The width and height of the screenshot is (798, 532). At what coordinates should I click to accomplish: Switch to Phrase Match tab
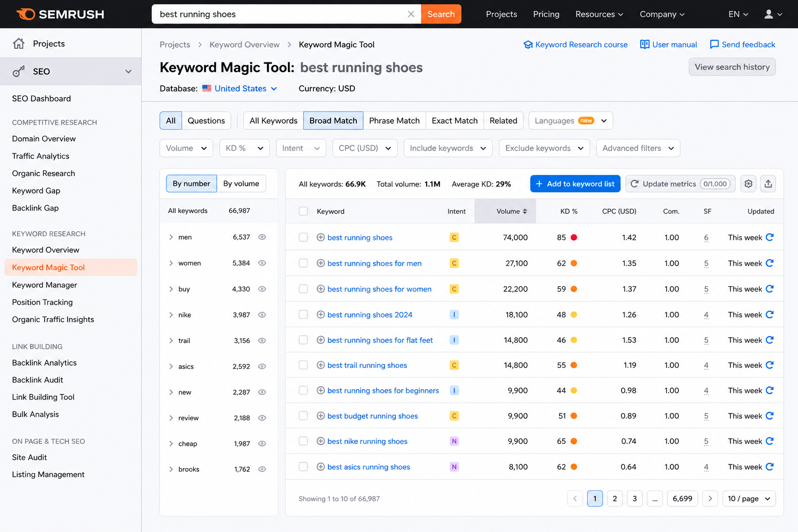pyautogui.click(x=394, y=121)
